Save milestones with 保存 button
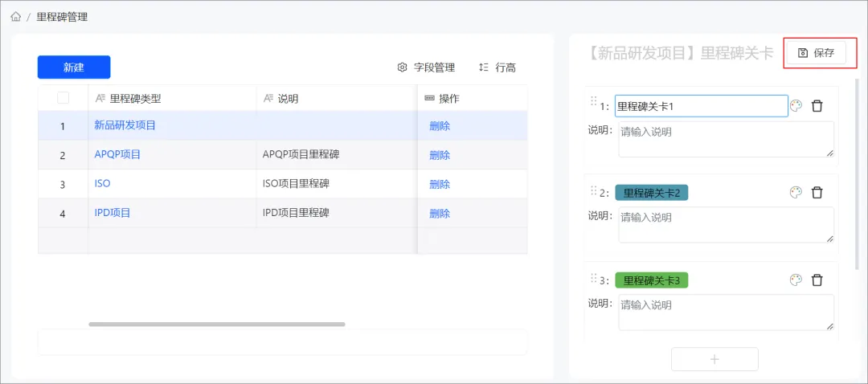This screenshot has height=384, width=868. [x=816, y=53]
